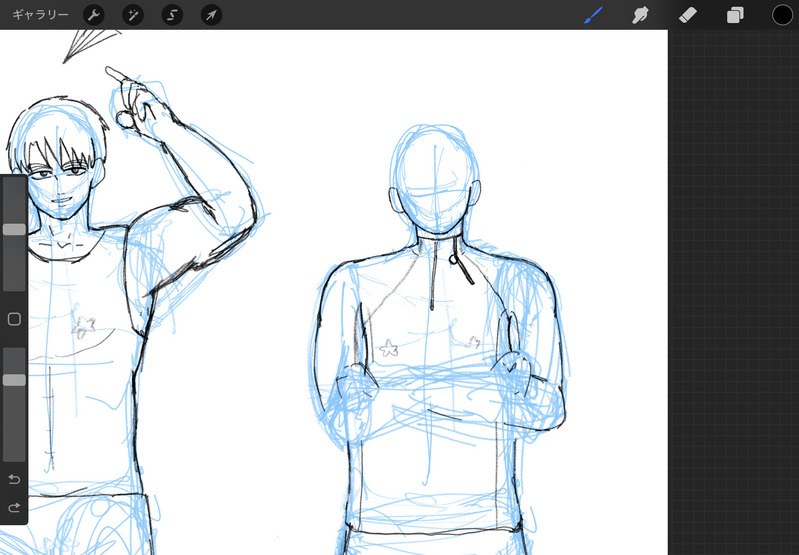
Task: Undo the last stroke
Action: tap(14, 479)
